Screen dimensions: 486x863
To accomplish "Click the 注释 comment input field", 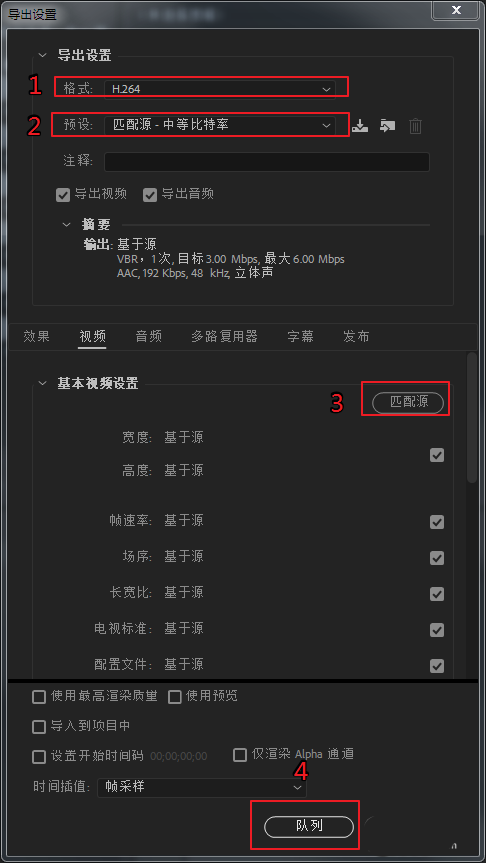I will point(267,162).
